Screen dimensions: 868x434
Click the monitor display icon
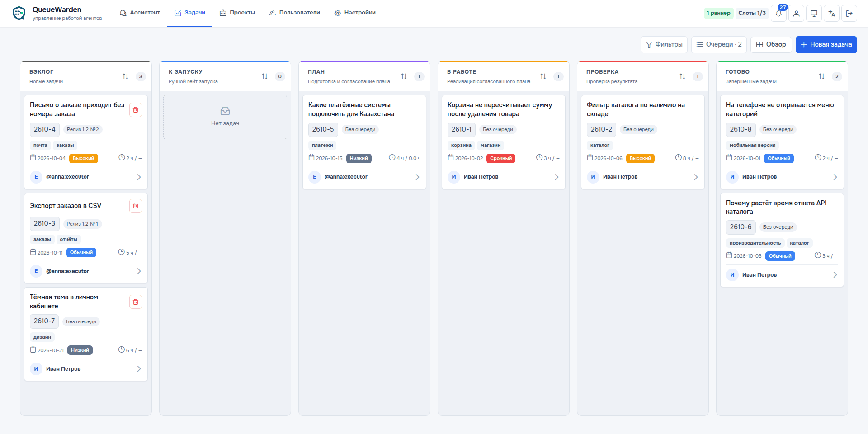[814, 13]
